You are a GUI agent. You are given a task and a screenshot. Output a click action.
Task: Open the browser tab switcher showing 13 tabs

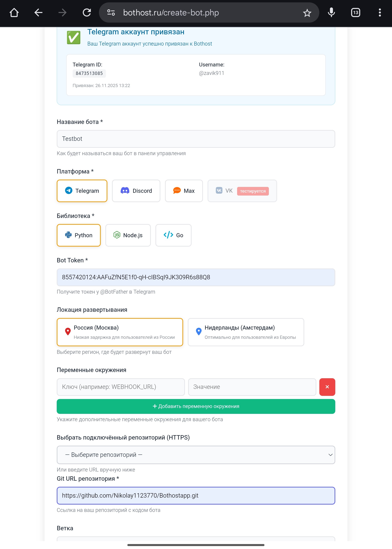(x=355, y=12)
